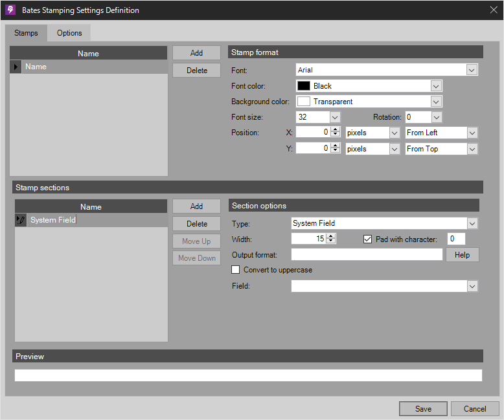The image size is (504, 420).
Task: Save the Bates stamping settings
Action: tap(423, 409)
